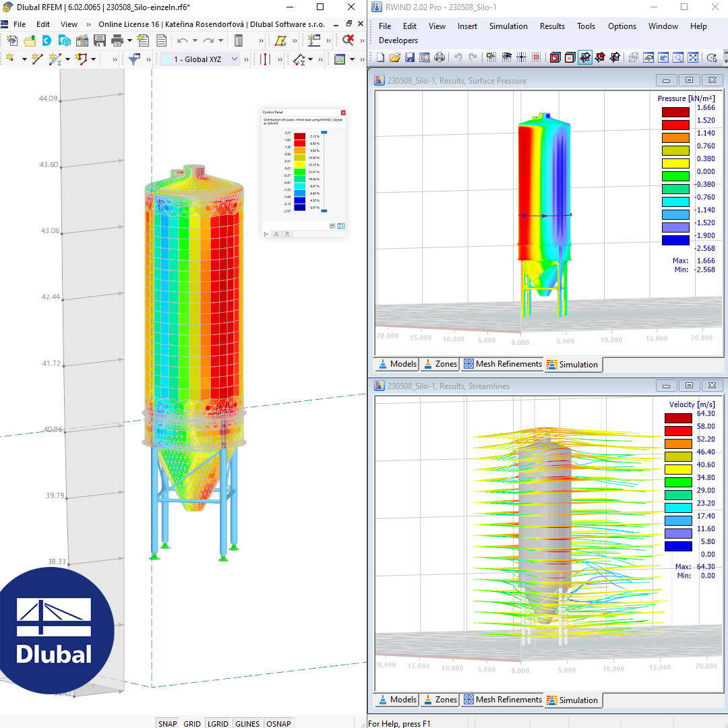Select the RFEM yellow surface selection tool
The image size is (728, 728).
280,41
